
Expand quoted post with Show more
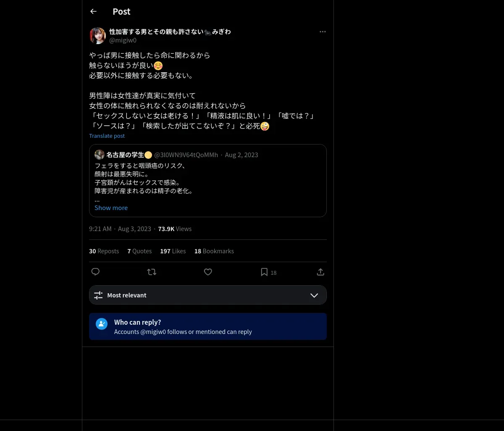111,208
